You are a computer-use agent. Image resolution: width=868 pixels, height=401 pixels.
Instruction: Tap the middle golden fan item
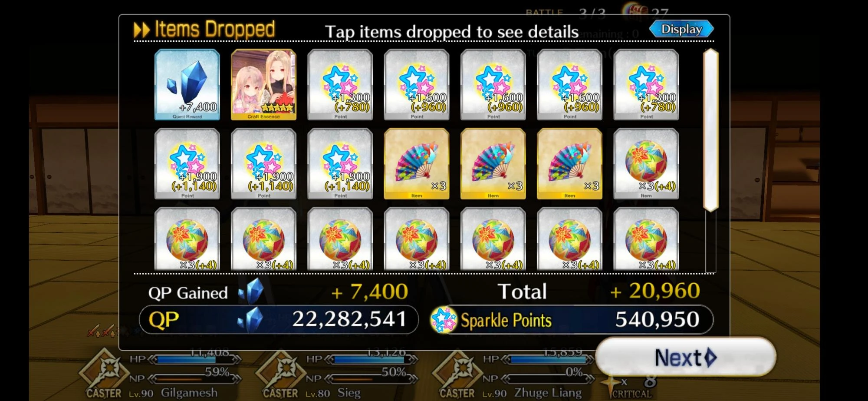tap(493, 164)
